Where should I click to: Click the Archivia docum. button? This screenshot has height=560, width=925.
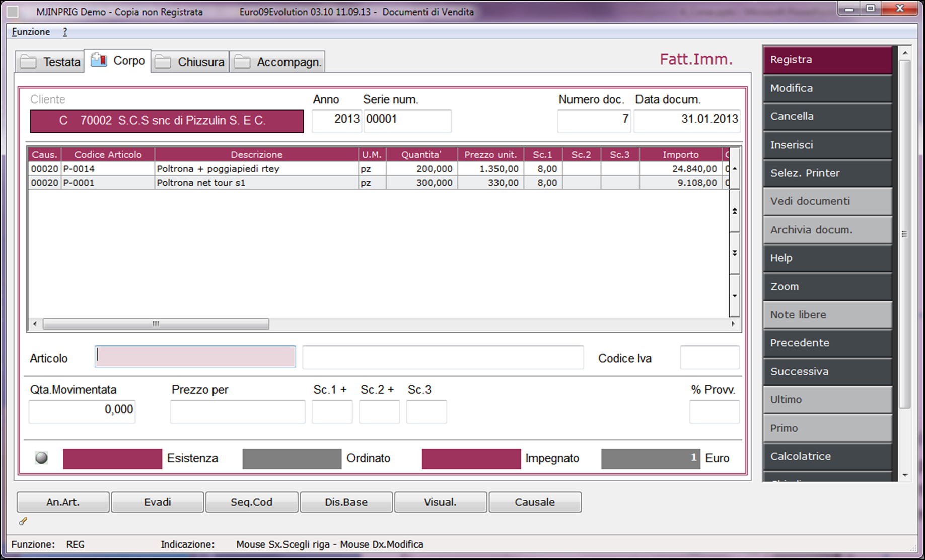point(827,230)
